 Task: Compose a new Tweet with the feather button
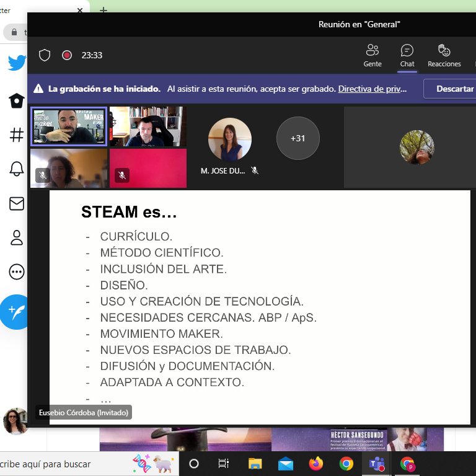(15, 312)
